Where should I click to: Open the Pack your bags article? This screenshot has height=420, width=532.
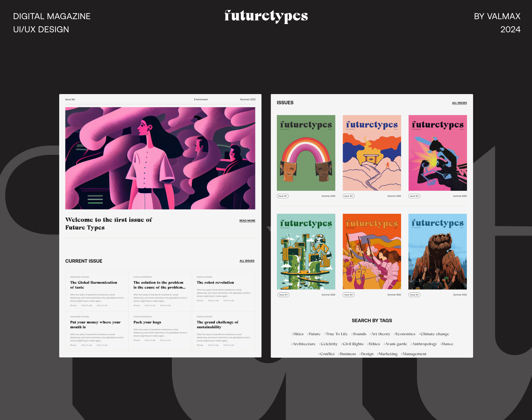147,322
